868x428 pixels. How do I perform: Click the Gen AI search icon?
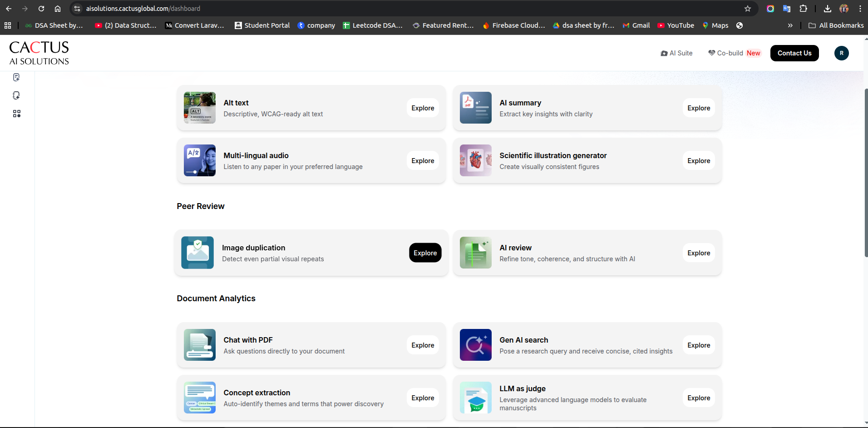[475, 345]
